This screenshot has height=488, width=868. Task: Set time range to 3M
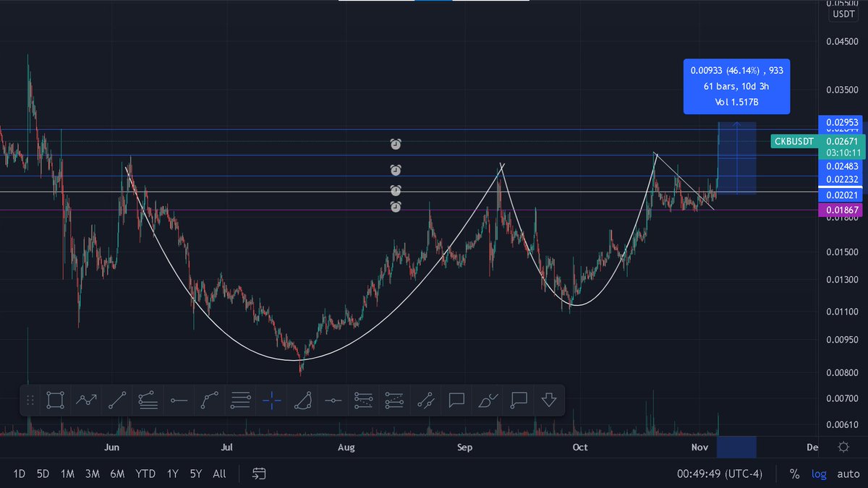pos(92,474)
